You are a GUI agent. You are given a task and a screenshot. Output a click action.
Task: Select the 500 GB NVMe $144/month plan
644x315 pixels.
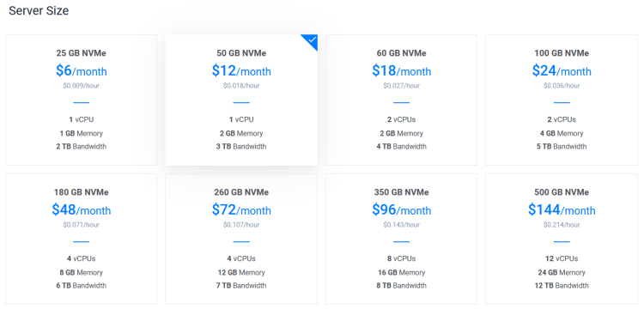click(x=562, y=239)
